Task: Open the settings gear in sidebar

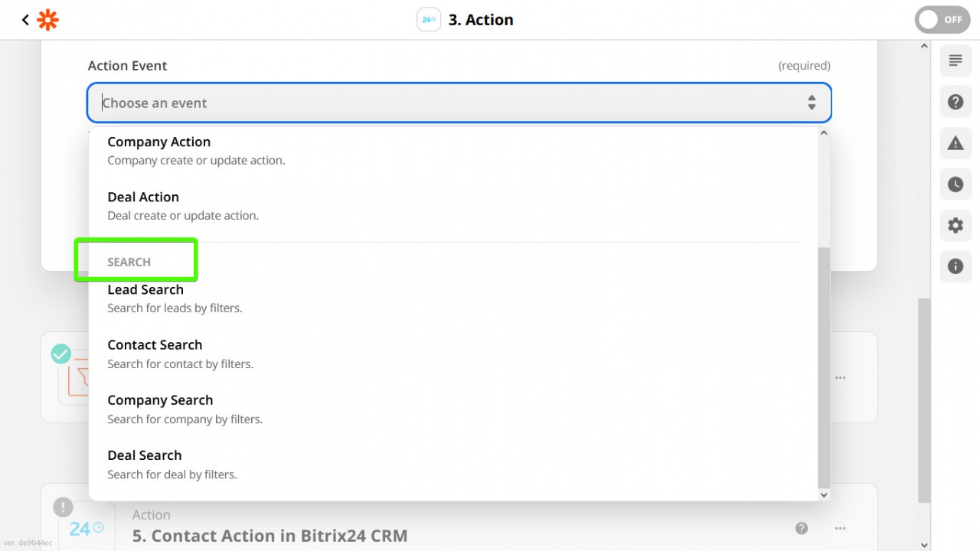Action: tap(955, 226)
